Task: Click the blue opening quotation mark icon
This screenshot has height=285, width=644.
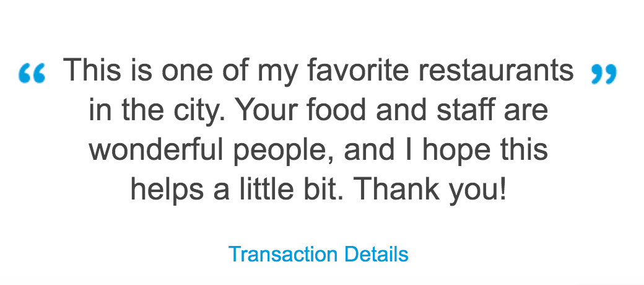Action: 32,74
